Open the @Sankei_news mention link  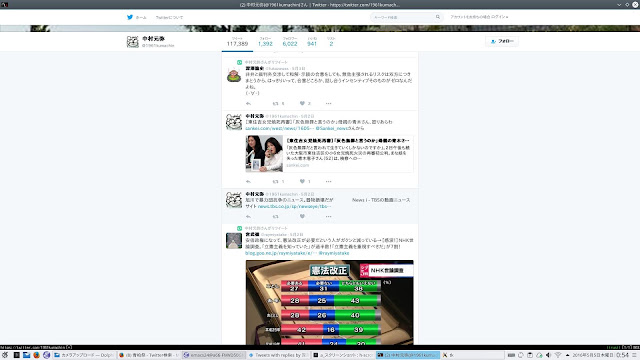click(331, 128)
